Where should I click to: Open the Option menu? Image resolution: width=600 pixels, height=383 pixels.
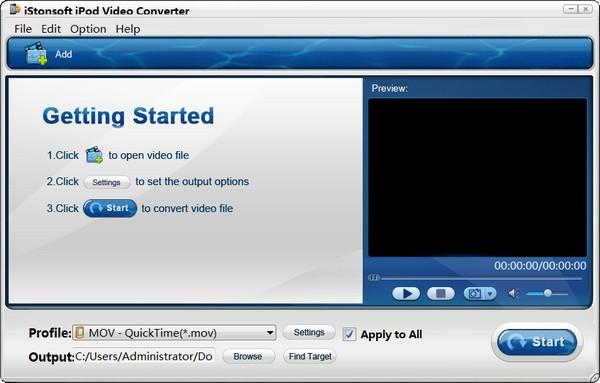88,29
